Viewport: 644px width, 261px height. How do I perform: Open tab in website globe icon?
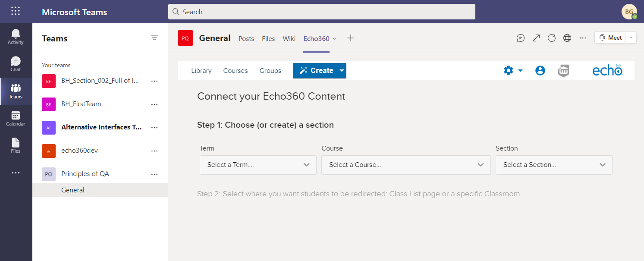tap(567, 38)
